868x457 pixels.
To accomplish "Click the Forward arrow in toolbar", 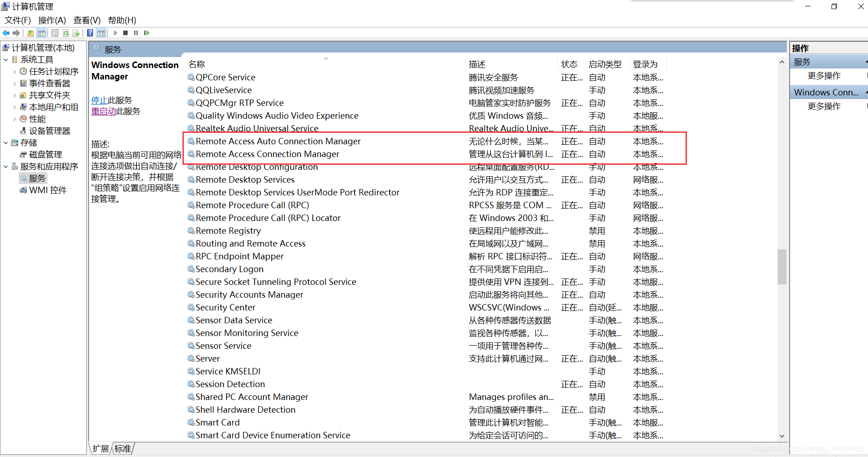I will click(16, 33).
